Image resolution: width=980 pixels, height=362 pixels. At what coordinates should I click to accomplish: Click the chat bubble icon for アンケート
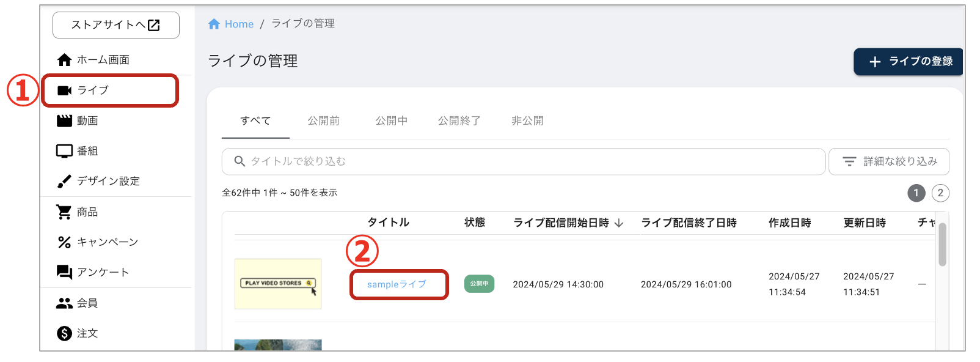point(64,272)
